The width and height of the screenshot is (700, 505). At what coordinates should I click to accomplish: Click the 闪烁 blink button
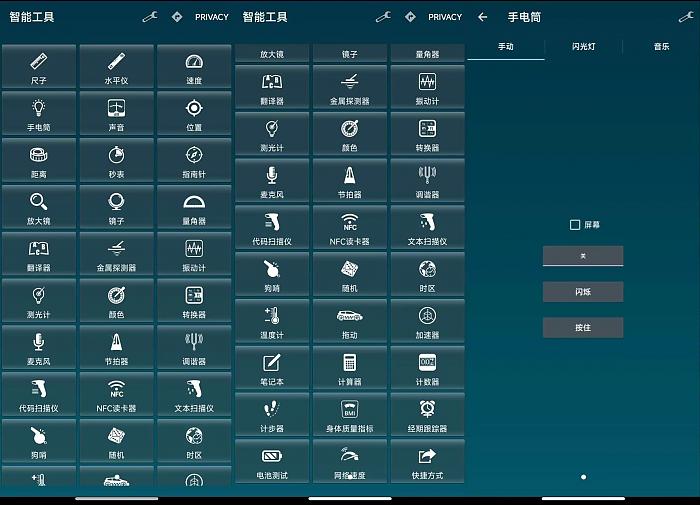point(583,292)
